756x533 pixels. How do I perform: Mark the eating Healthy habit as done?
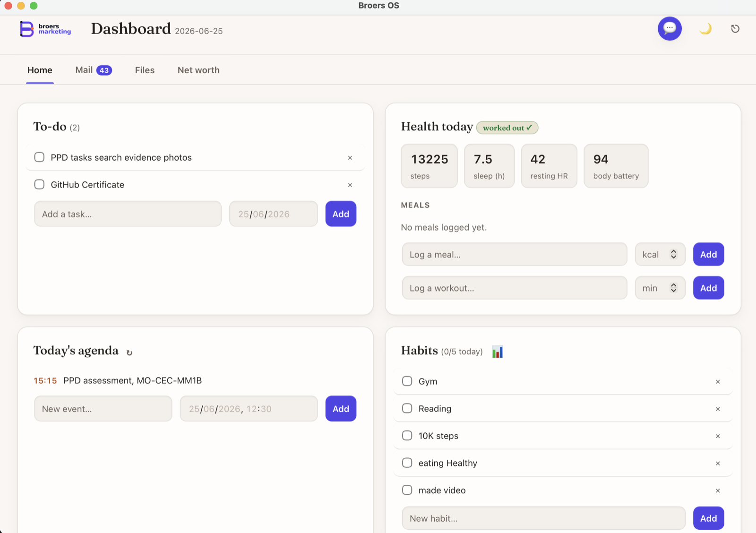point(407,463)
